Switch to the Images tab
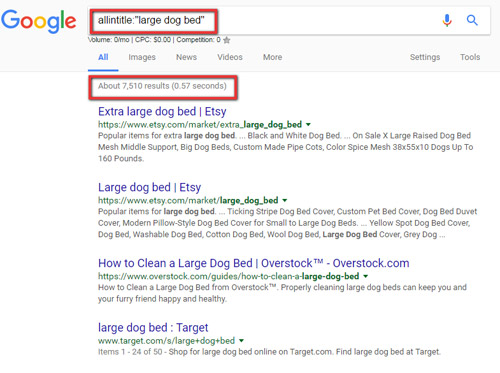 (142, 57)
